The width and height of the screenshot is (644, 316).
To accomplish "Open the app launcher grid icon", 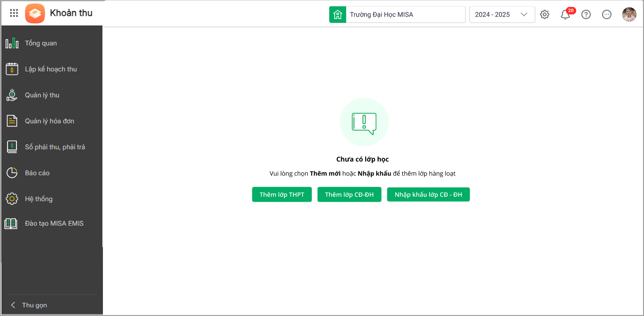I will click(x=14, y=13).
